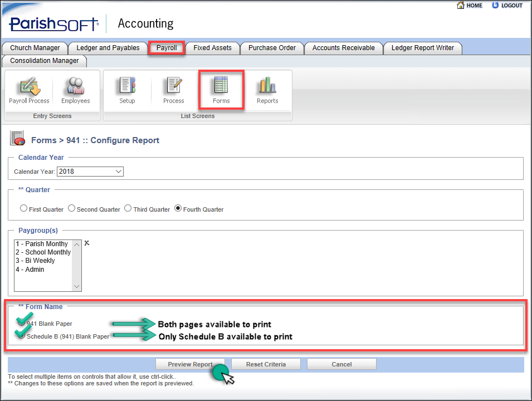Open the Process list screen
This screenshot has width=532, height=401.
tap(174, 91)
